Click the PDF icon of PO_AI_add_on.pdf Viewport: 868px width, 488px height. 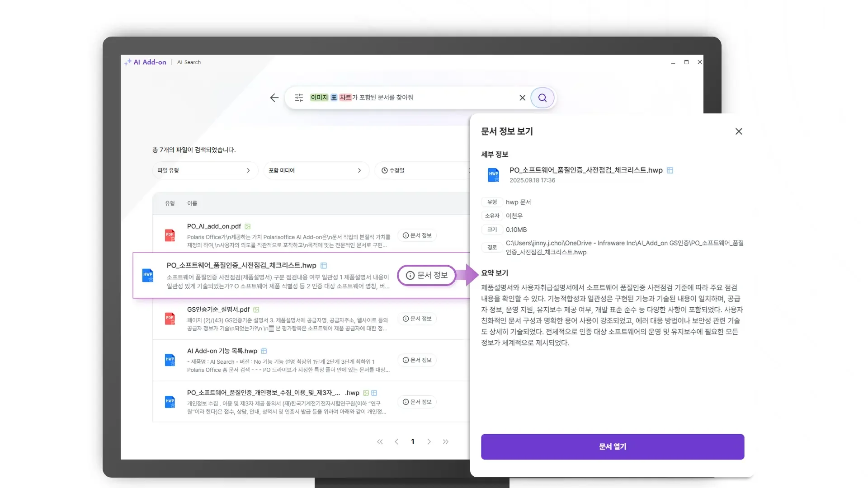[170, 235]
